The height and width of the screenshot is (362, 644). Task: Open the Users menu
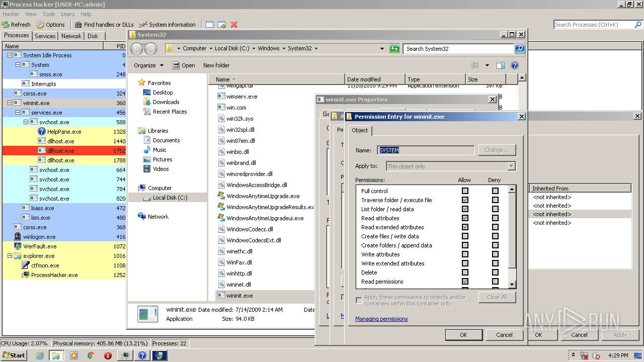(67, 14)
